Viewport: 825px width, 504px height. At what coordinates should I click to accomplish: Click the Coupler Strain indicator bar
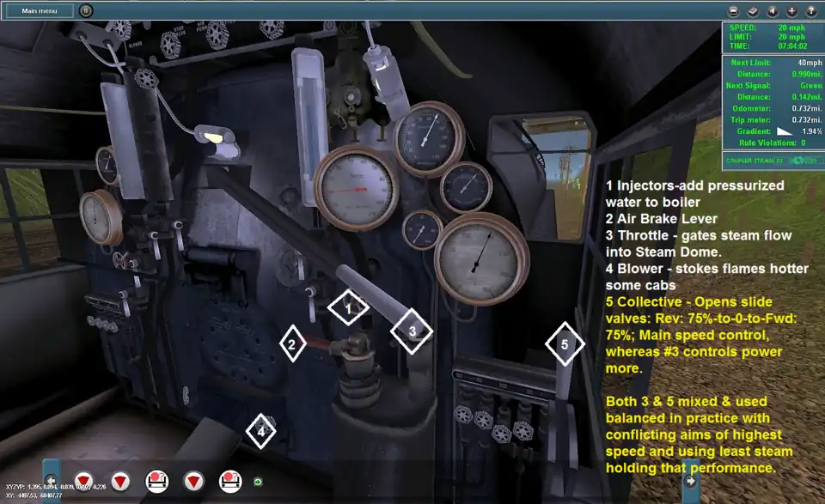point(772,161)
